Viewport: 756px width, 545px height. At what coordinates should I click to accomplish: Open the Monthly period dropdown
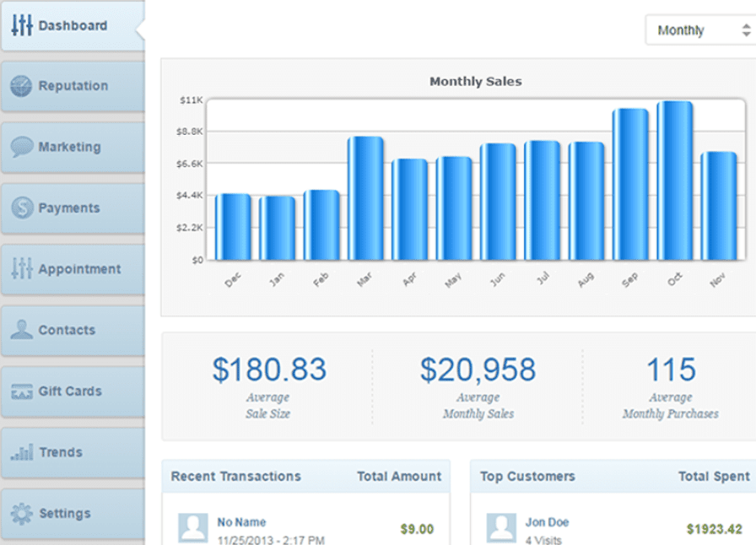699,30
